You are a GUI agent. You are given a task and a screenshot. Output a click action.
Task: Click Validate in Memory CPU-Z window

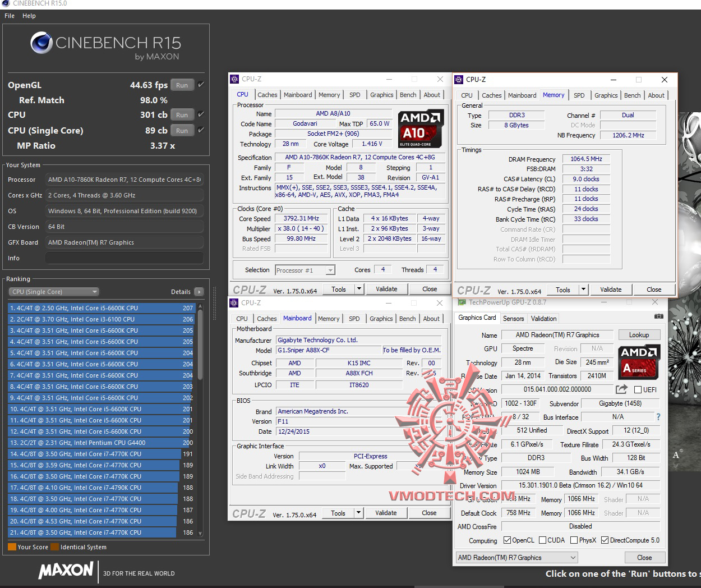611,290
